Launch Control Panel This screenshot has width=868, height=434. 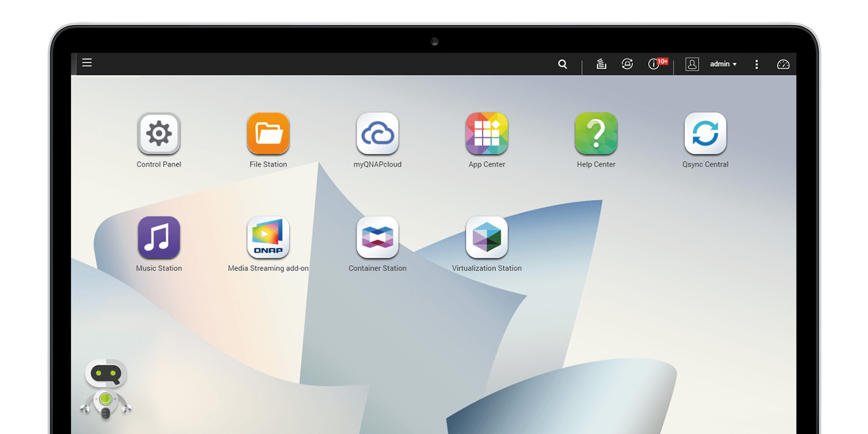pos(159,134)
